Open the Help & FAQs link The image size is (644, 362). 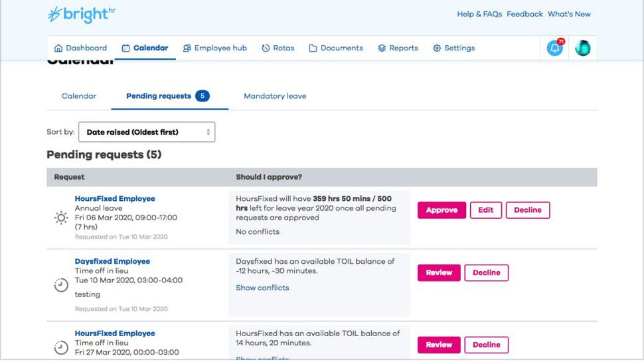(x=479, y=14)
